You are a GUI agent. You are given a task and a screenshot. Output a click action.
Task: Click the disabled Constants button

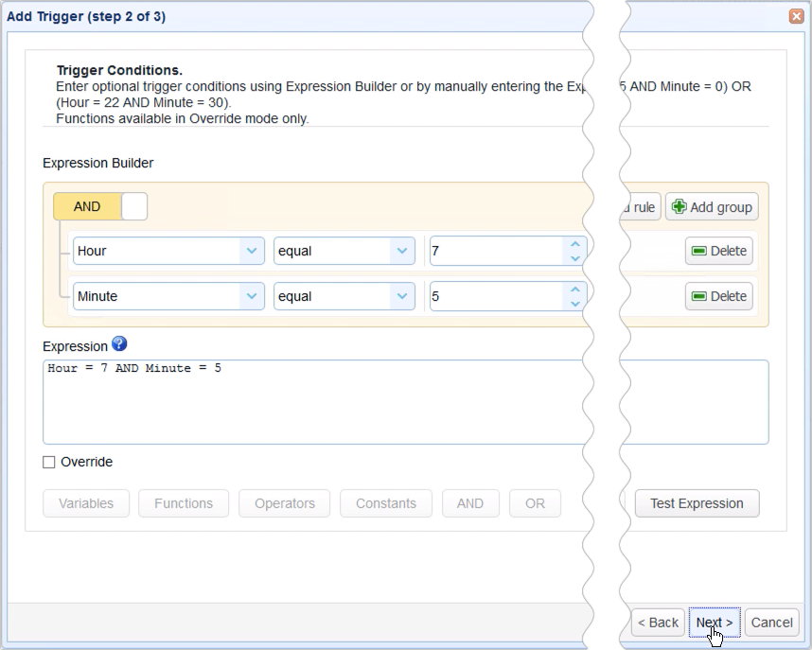385,503
